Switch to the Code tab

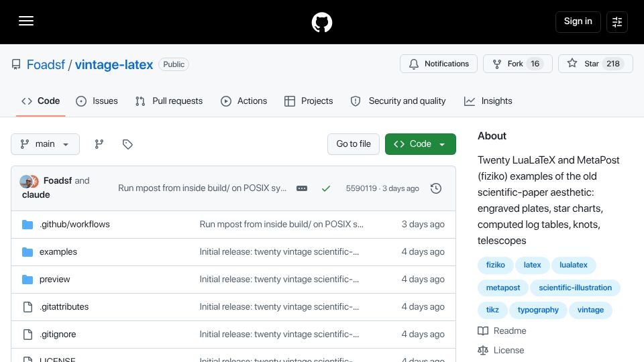click(41, 101)
